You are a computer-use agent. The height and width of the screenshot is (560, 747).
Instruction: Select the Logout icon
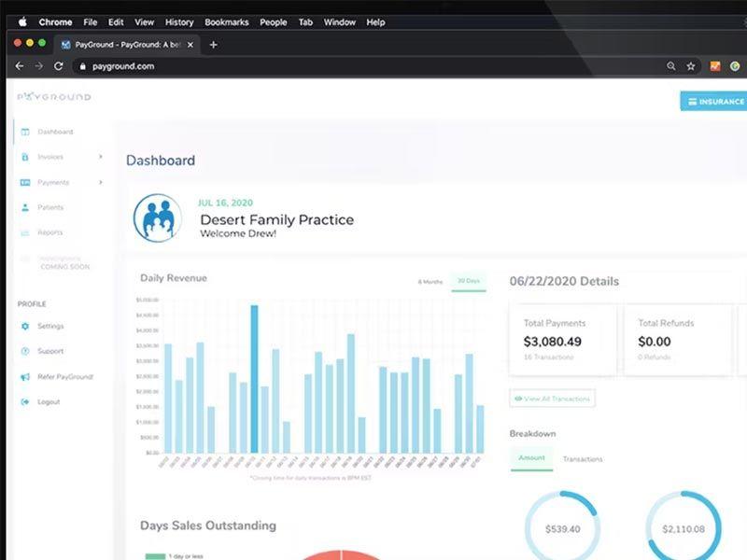point(25,402)
